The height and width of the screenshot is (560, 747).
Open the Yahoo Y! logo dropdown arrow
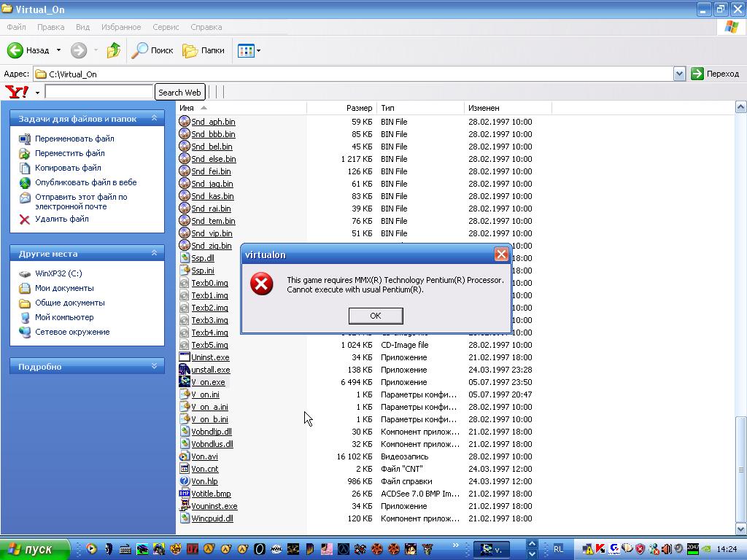(x=37, y=93)
